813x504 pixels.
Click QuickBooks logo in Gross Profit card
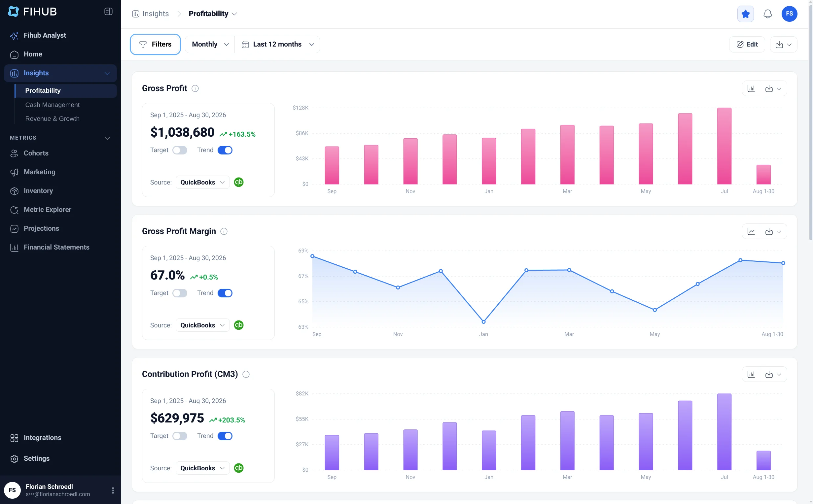239,182
